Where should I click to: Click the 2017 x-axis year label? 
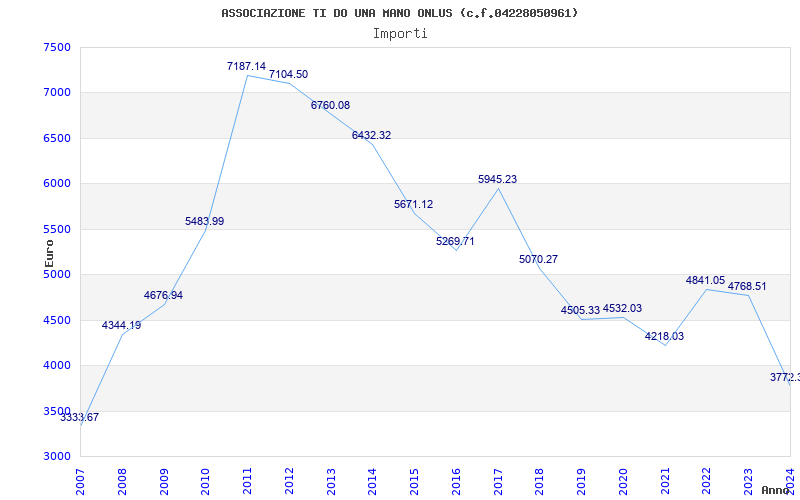pyautogui.click(x=498, y=482)
